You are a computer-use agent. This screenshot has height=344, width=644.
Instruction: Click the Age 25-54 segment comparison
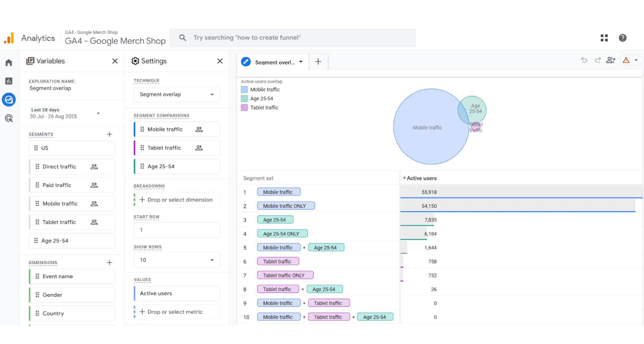(177, 166)
